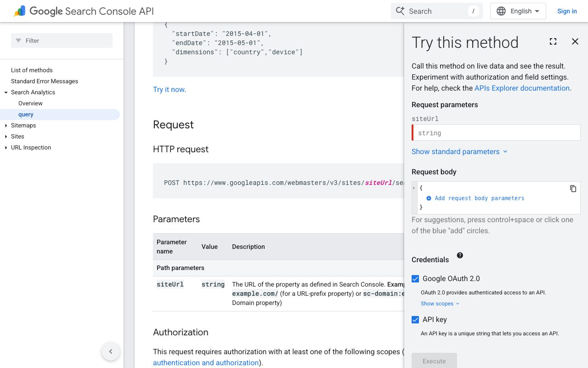Click the Request heading
588x368 pixels.
pos(173,125)
